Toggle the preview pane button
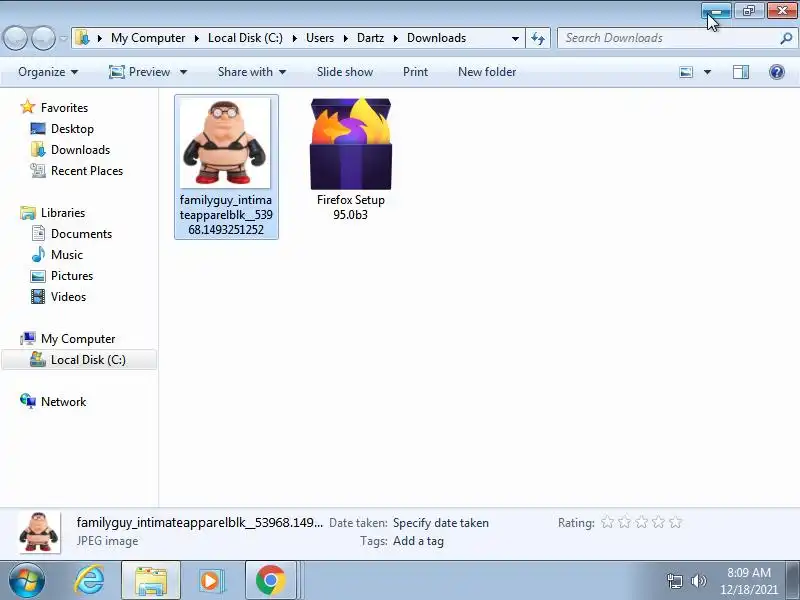The width and height of the screenshot is (800, 600). click(x=741, y=72)
